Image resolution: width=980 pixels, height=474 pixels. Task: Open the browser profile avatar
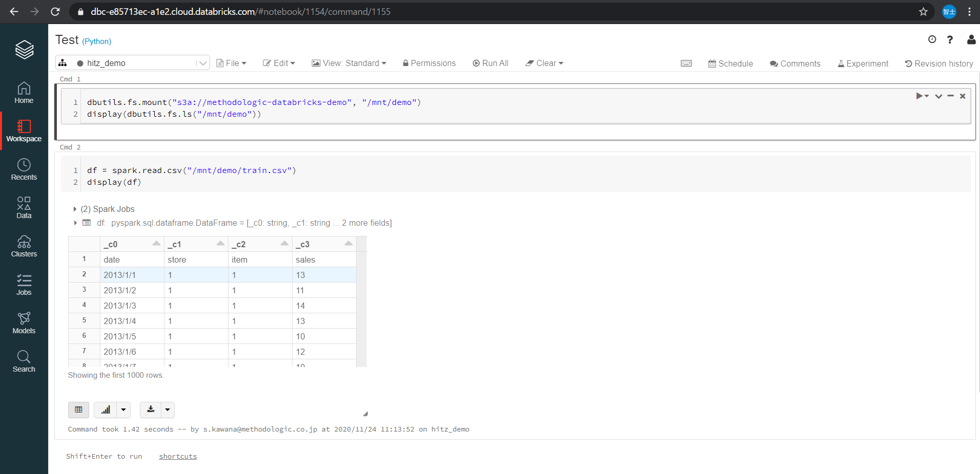[x=949, y=12]
